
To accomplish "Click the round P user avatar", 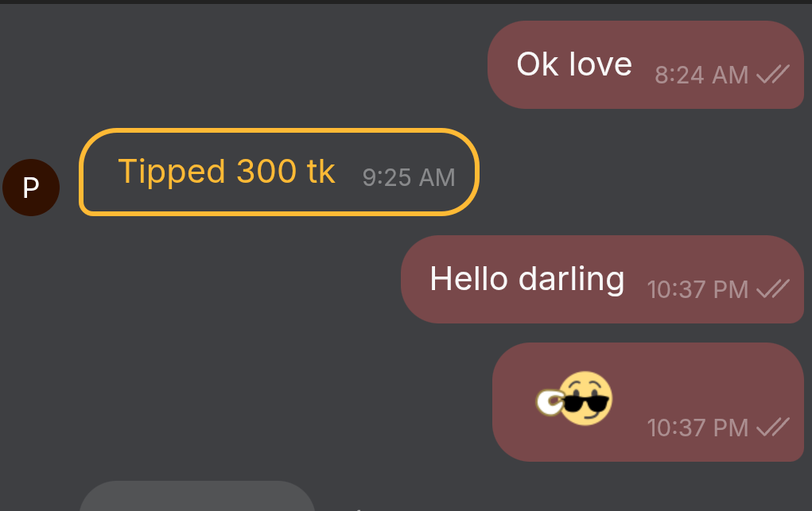I will point(31,188).
